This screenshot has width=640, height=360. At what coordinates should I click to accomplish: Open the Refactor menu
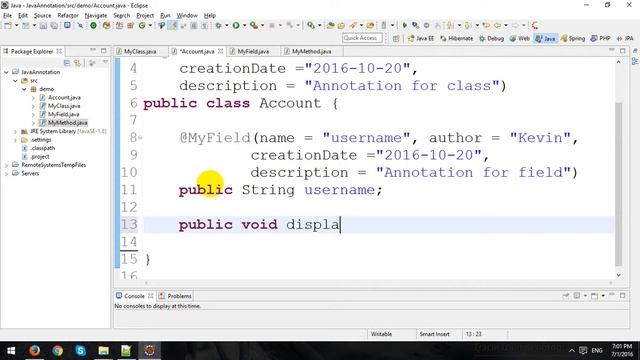68,16
